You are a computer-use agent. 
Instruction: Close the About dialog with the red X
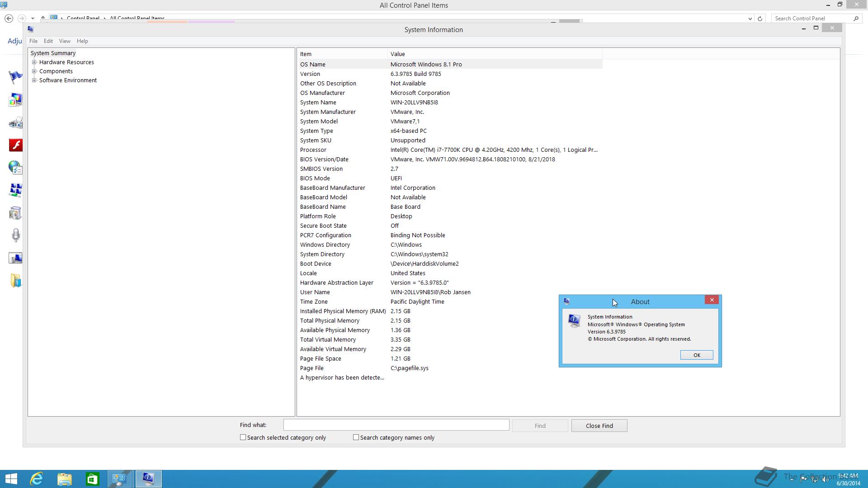pyautogui.click(x=712, y=300)
